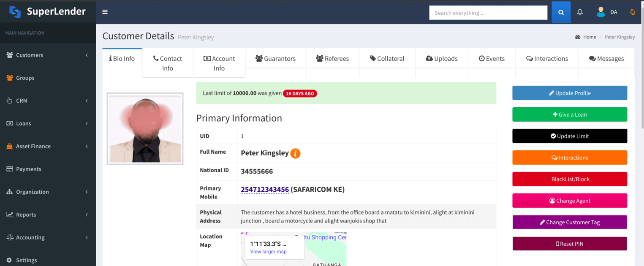Click the purple Change Customer Tag button
The image size is (644, 266).
570,222
